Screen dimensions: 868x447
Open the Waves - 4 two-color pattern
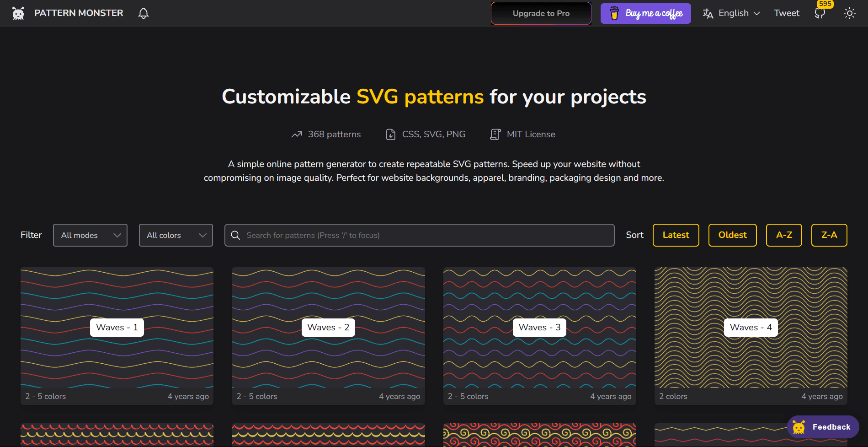click(x=750, y=327)
